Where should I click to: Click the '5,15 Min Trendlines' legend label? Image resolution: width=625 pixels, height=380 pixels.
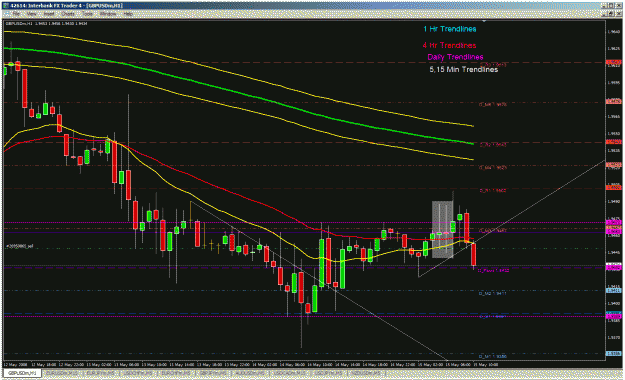click(x=464, y=69)
